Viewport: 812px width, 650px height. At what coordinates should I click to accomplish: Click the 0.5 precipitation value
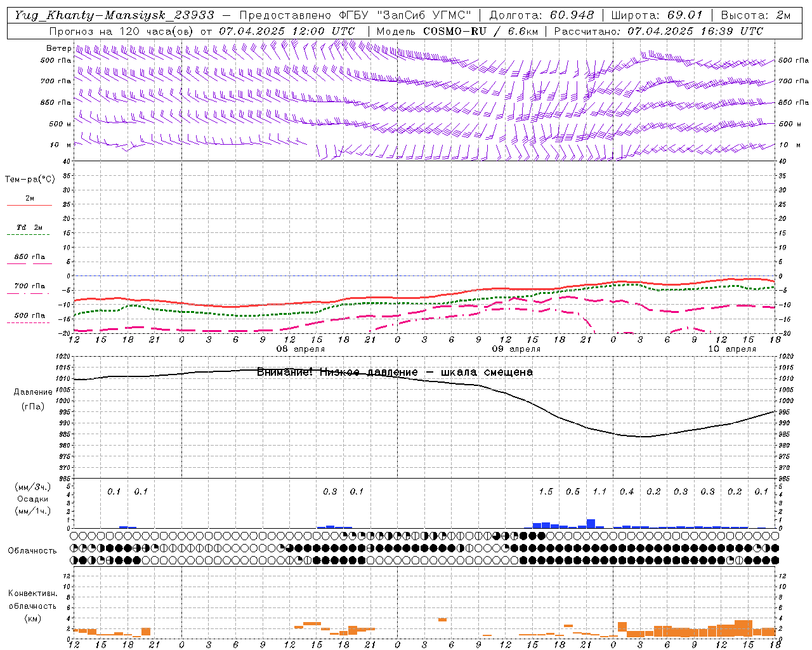[573, 491]
